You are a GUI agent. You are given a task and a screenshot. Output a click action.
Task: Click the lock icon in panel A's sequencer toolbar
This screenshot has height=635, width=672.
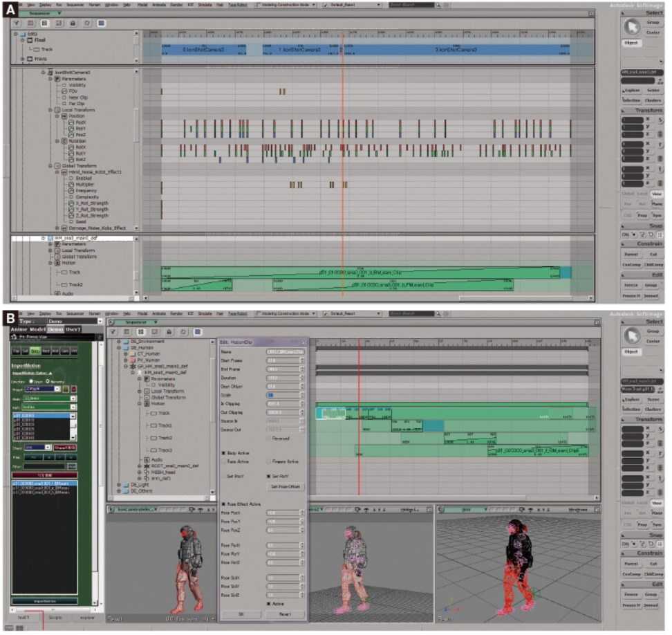point(73,23)
